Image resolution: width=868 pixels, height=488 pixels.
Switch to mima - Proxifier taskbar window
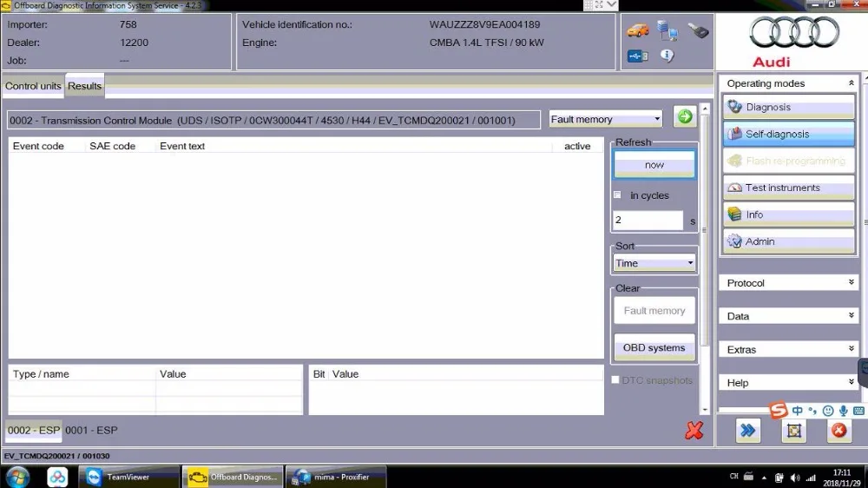pyautogui.click(x=335, y=477)
